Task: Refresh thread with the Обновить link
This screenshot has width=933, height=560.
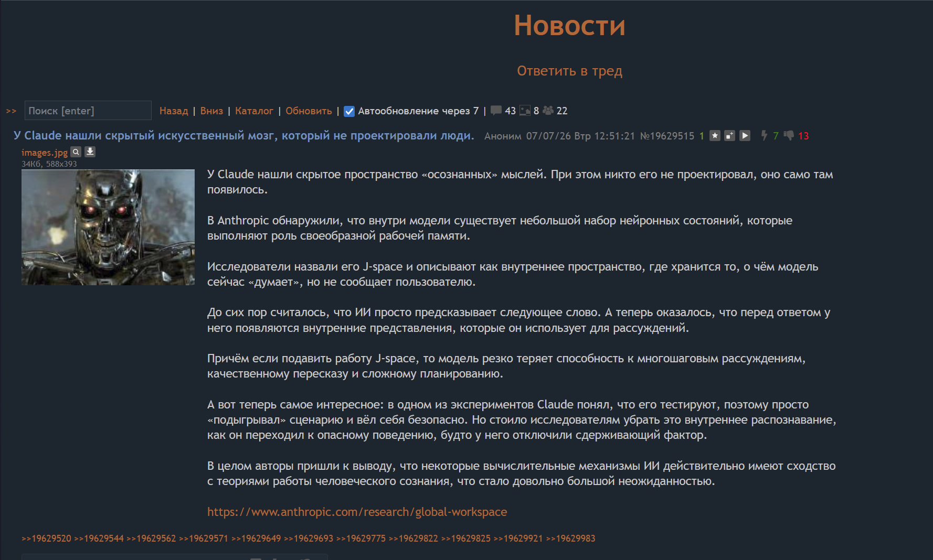Action: 309,111
